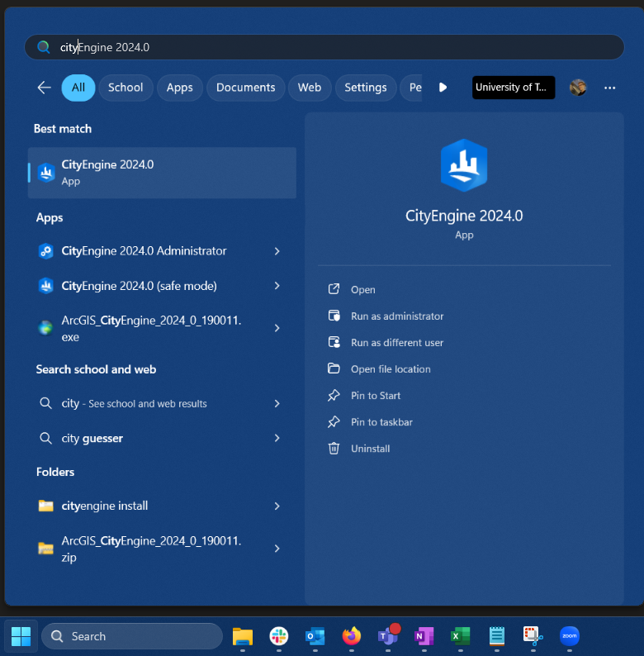Expand CityEngine 2024.0 Administrator options chevron
This screenshot has width=644, height=656.
(x=277, y=251)
